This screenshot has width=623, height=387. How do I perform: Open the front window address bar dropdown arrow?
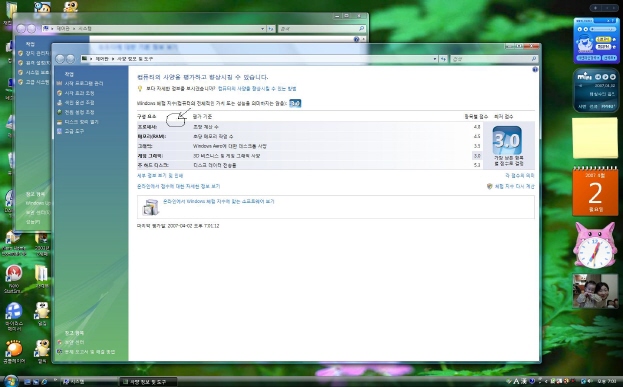[x=435, y=59]
